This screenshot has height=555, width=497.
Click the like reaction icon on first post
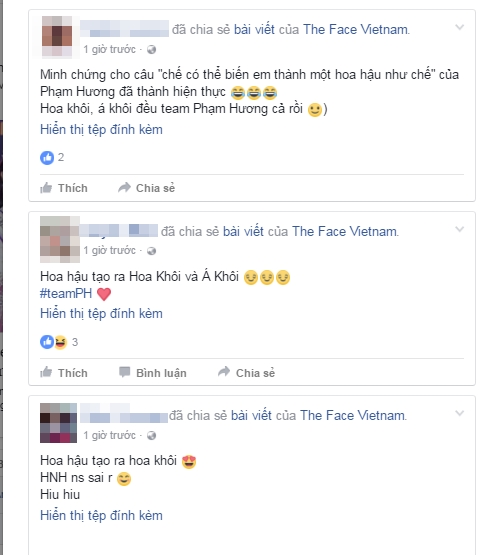point(47,158)
